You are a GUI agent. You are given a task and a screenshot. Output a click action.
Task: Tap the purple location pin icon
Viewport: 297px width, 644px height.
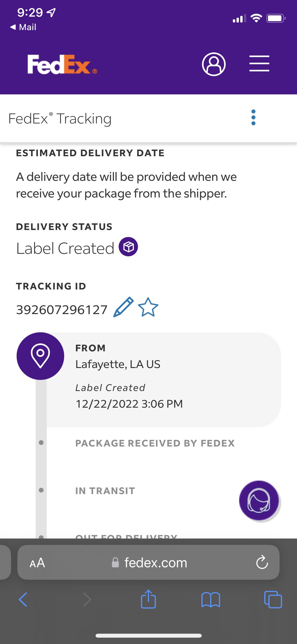[x=40, y=356]
